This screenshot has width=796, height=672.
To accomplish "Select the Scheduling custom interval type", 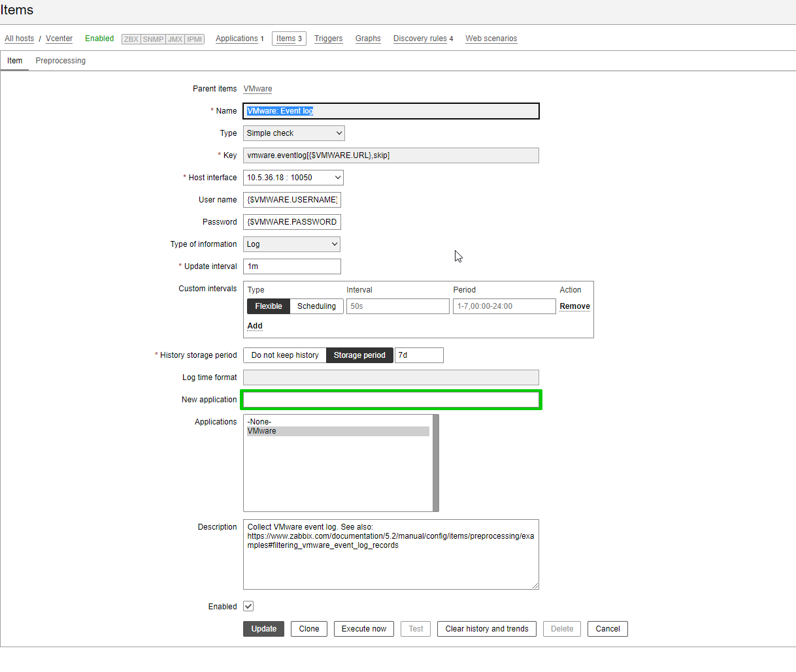I will [x=316, y=306].
